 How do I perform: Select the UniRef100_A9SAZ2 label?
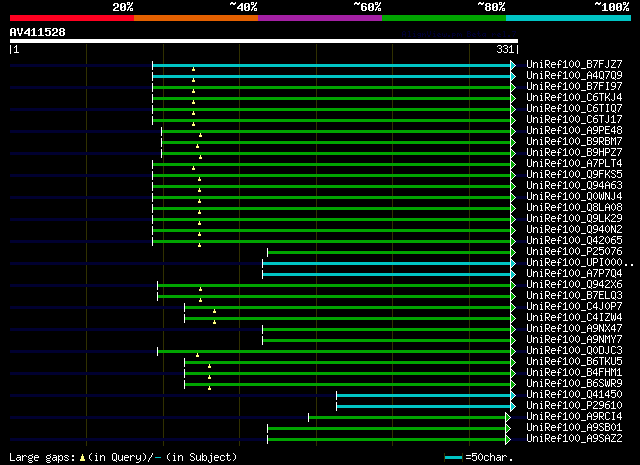coord(574,439)
